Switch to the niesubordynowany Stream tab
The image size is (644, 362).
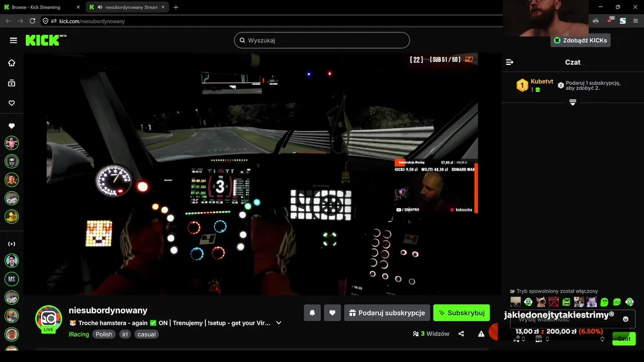tap(127, 7)
